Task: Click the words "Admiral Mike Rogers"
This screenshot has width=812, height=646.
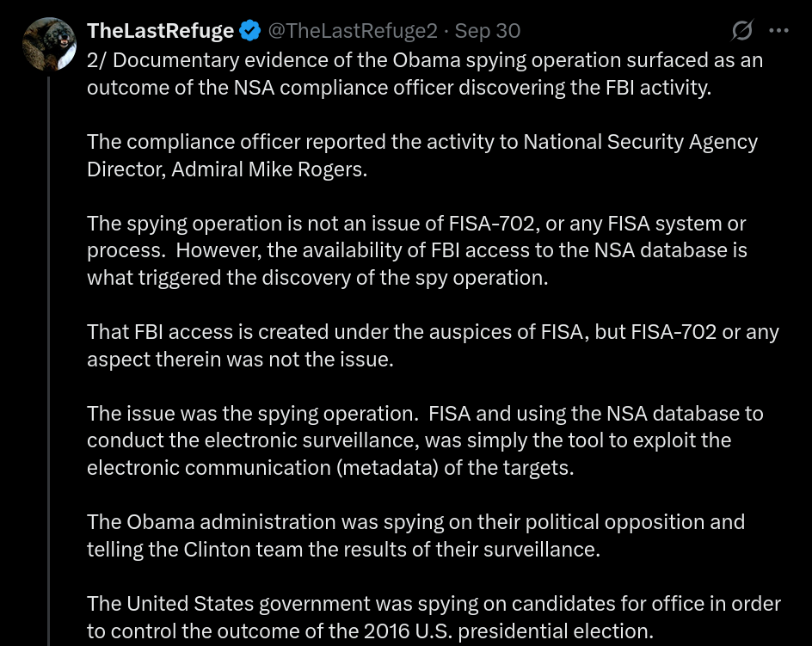Action: pyautogui.click(x=269, y=169)
